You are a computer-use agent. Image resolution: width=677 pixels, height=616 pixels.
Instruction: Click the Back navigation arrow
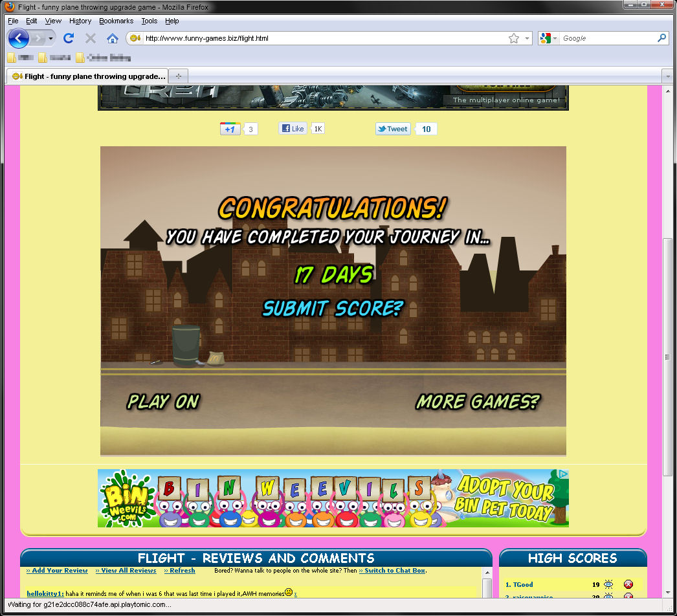coord(19,38)
